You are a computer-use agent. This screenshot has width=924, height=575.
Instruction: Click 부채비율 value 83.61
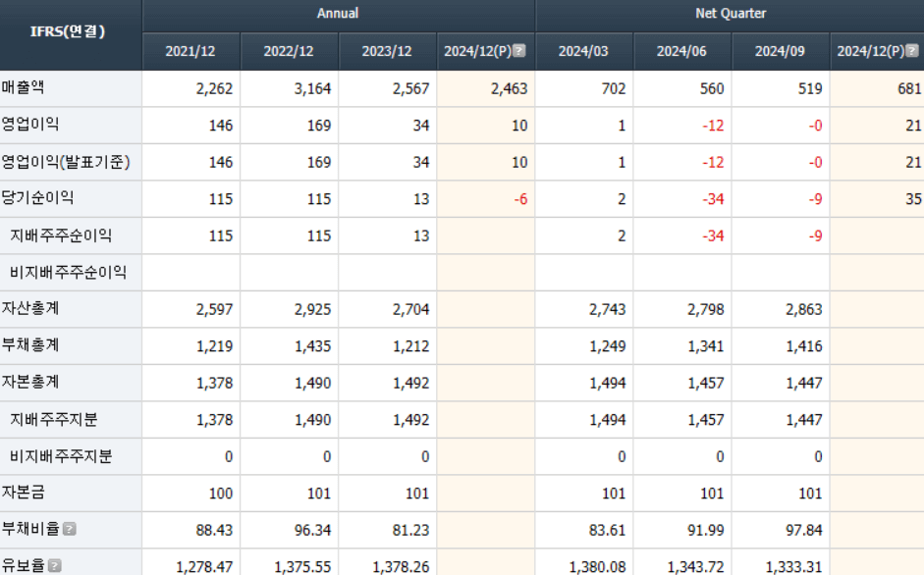tap(608, 530)
